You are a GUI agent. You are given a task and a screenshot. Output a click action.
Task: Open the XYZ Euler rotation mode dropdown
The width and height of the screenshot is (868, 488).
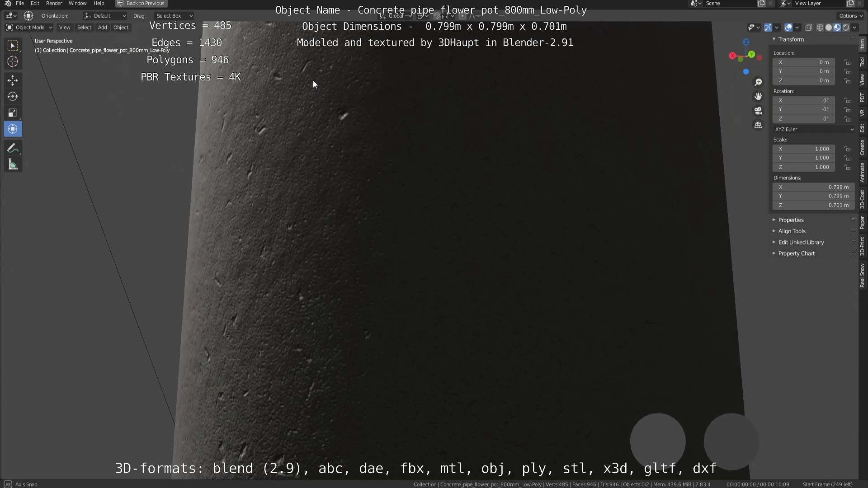click(814, 129)
